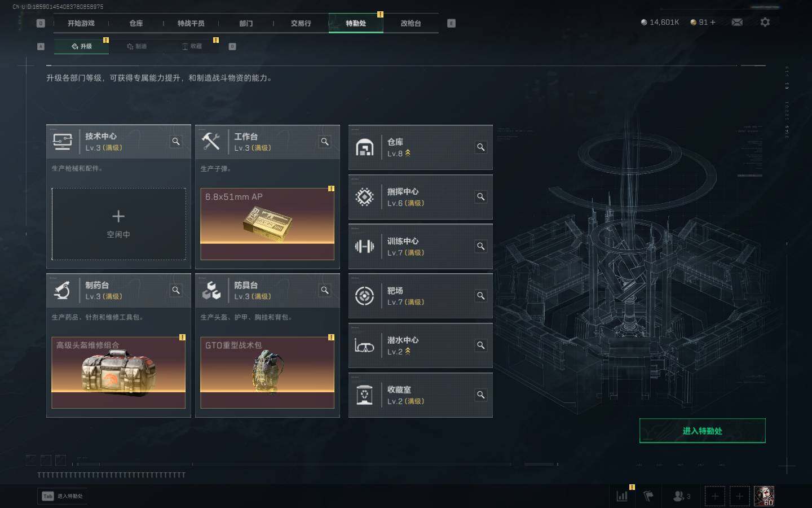Click 进入特勤处 green button

point(702,431)
